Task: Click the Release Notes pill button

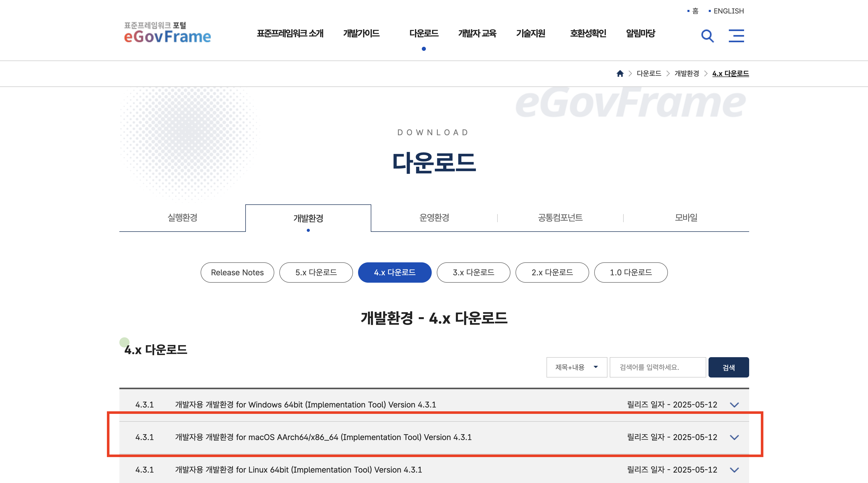Action: pos(237,273)
